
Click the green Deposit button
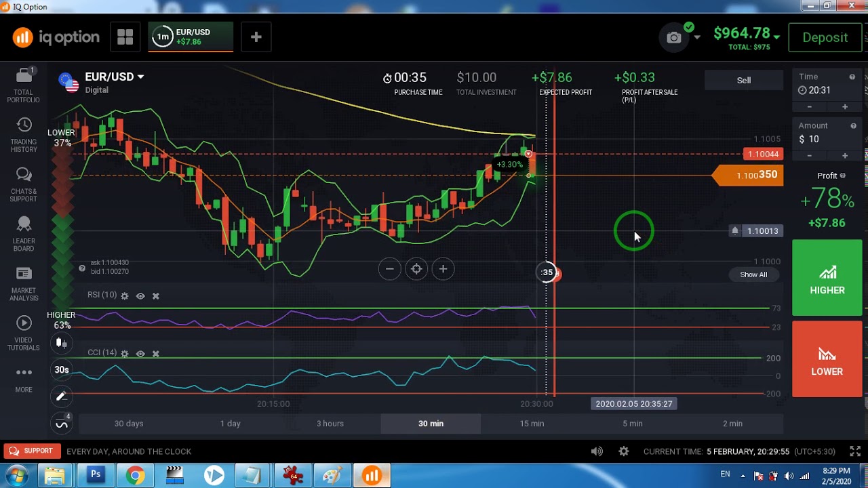coord(825,38)
